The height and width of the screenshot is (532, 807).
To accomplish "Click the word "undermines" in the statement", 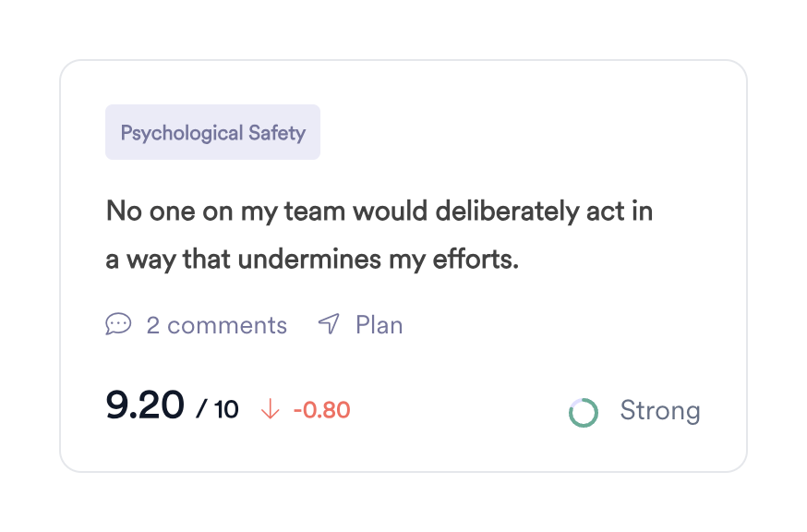I will pyautogui.click(x=296, y=260).
